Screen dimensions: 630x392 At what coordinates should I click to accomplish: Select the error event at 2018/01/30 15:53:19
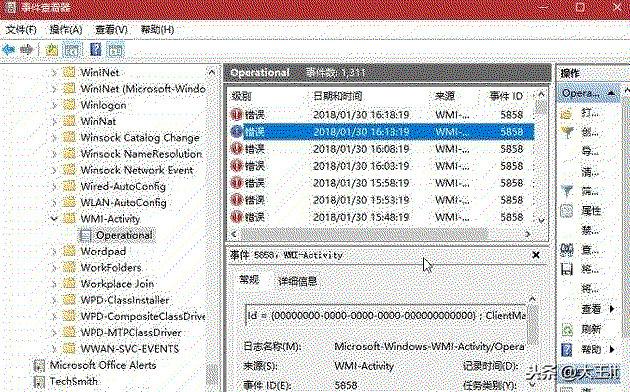pyautogui.click(x=382, y=200)
